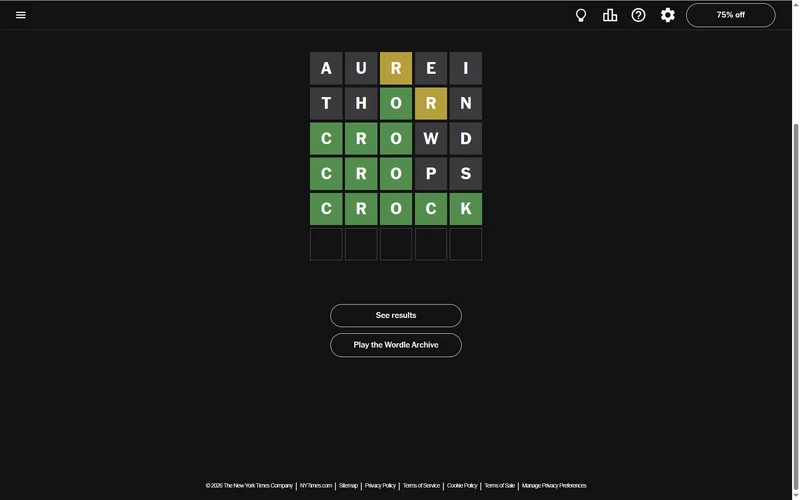The width and height of the screenshot is (800, 500).
Task: Click the gray A tile in the first row
Action: coord(326,68)
